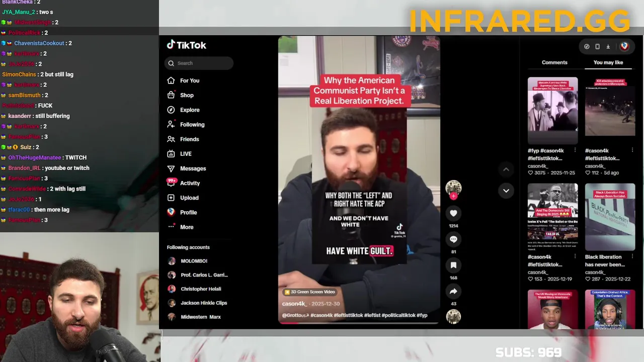Image resolution: width=644 pixels, height=362 pixels.
Task: Open comments via speech bubble icon
Action: click(x=453, y=239)
